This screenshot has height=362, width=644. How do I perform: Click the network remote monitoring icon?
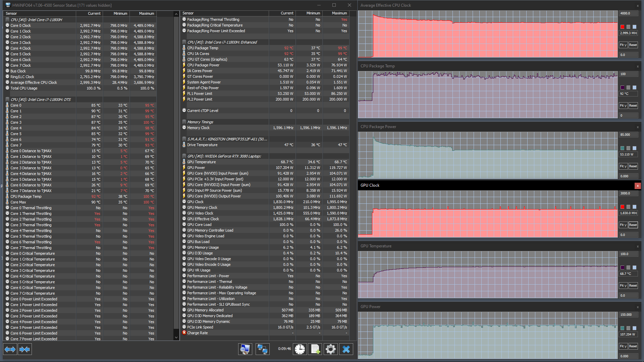pyautogui.click(x=262, y=349)
